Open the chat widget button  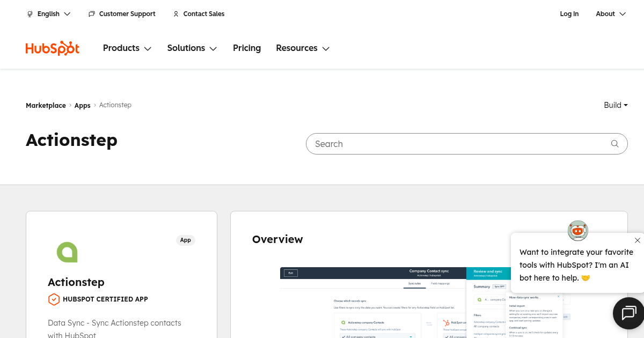[629, 313]
